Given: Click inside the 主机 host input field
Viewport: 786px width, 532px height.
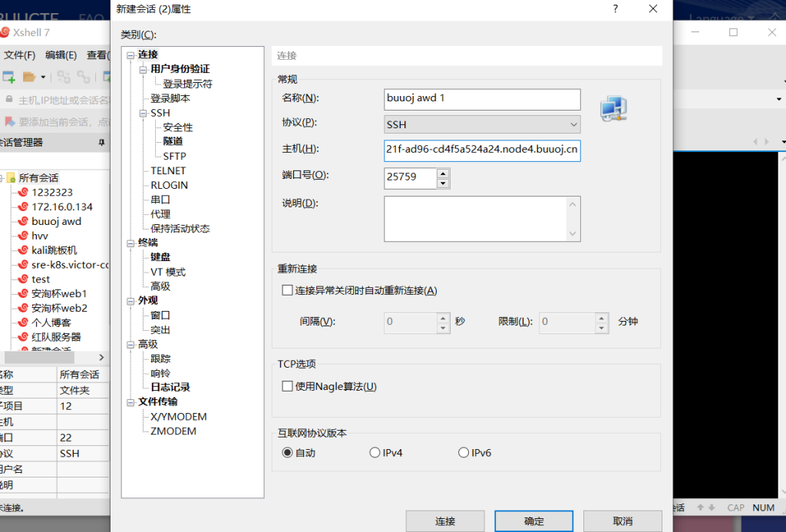Looking at the screenshot, I should (481, 150).
